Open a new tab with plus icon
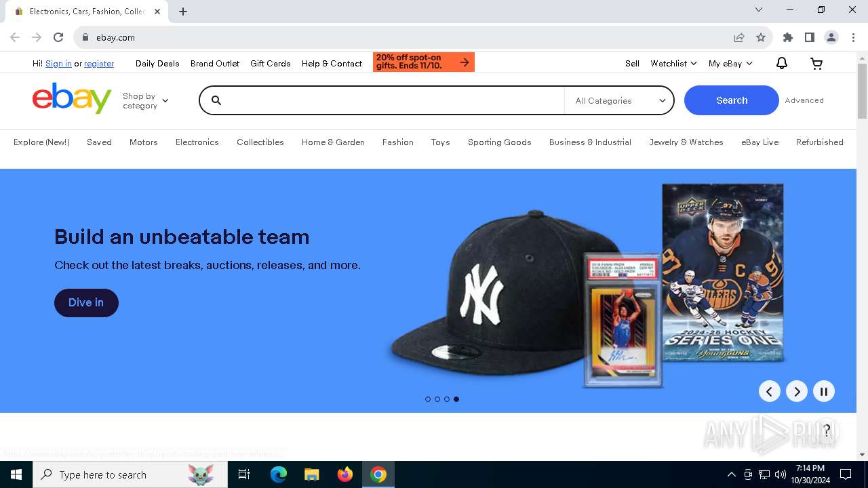 [183, 11]
